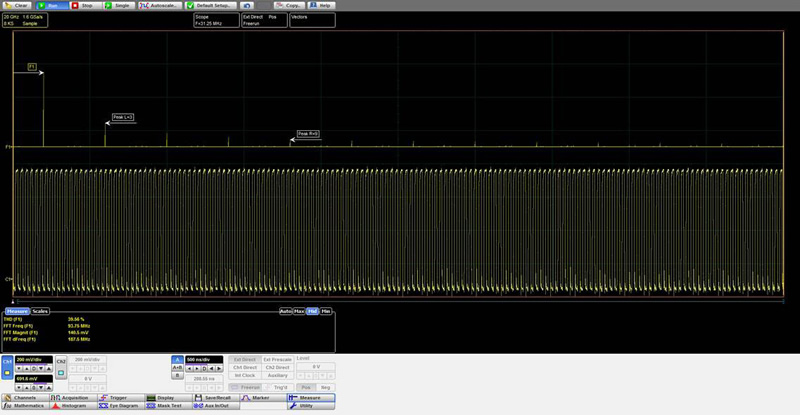Switch to the Scales tab
The image size is (800, 415).
(40, 311)
